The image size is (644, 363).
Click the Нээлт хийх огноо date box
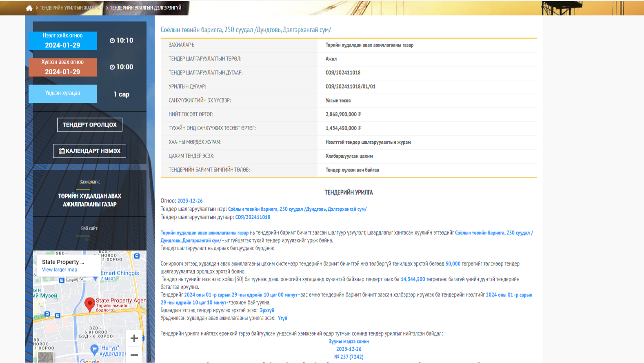click(62, 41)
